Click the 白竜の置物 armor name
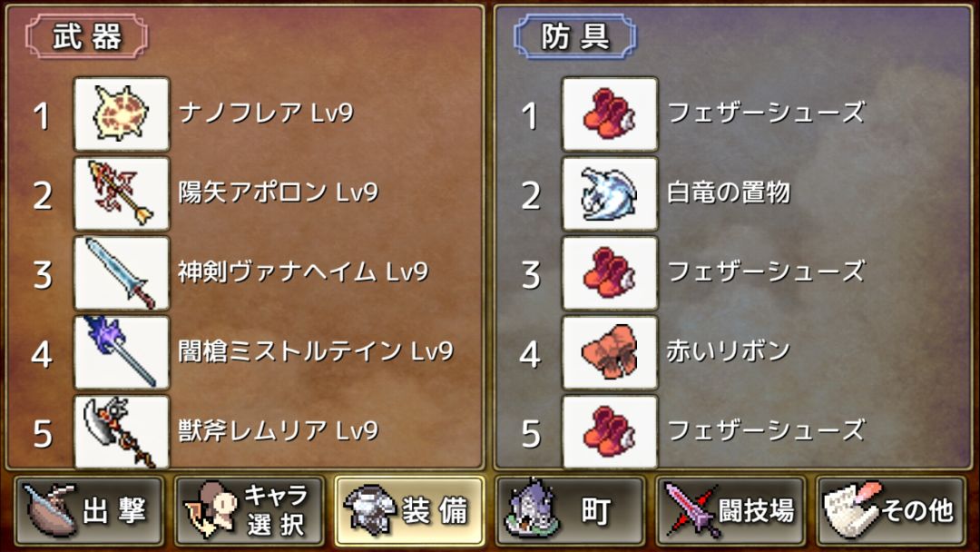 [x=729, y=192]
